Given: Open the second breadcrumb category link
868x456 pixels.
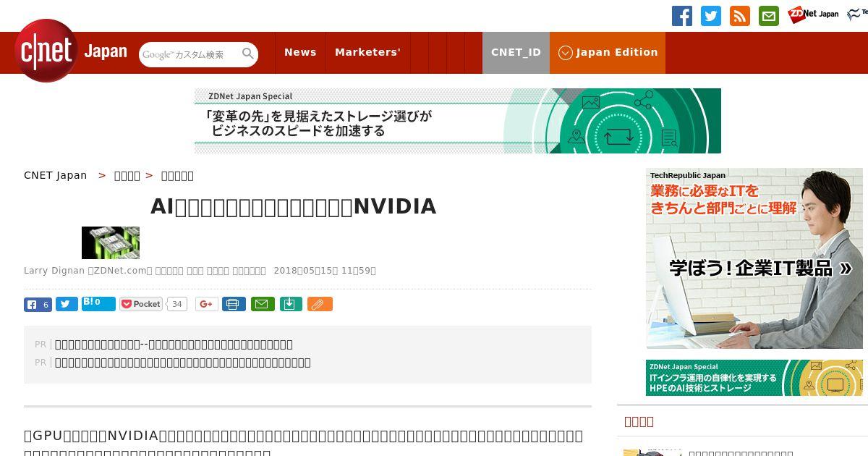Looking at the screenshot, I should (127, 175).
